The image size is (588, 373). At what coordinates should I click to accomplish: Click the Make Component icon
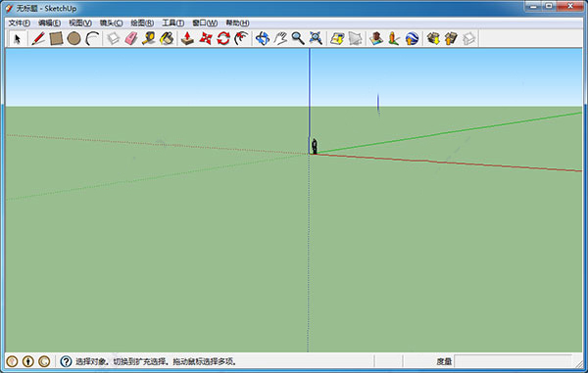coord(113,38)
